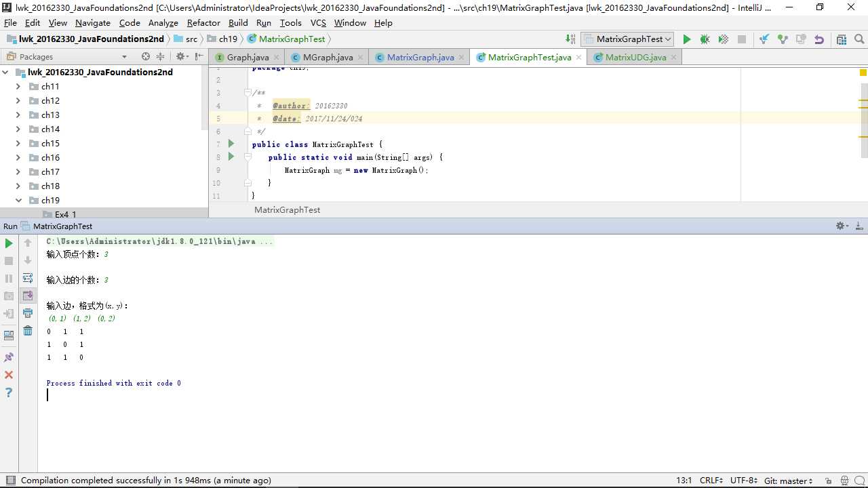Collapse the lwk_20162330_JavaFoundations2nd project root
Viewport: 868px width, 488px height.
(x=5, y=73)
